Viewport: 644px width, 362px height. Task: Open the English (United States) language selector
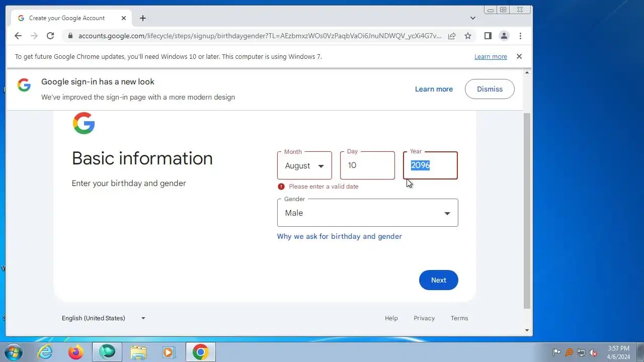click(x=103, y=318)
